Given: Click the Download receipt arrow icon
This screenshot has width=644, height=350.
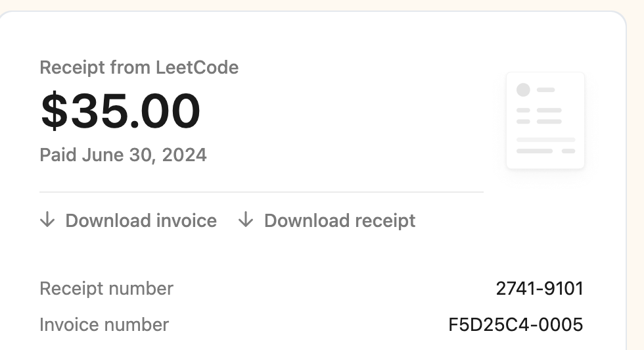Looking at the screenshot, I should [x=246, y=220].
